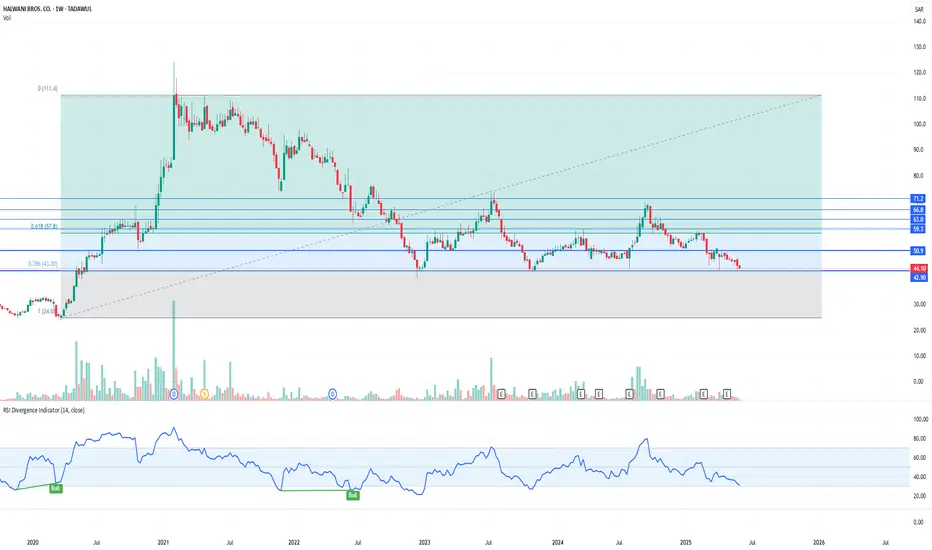Image resolution: width=932 pixels, height=550 pixels.
Task: Click the 2021 label on time axis
Action: 163,542
